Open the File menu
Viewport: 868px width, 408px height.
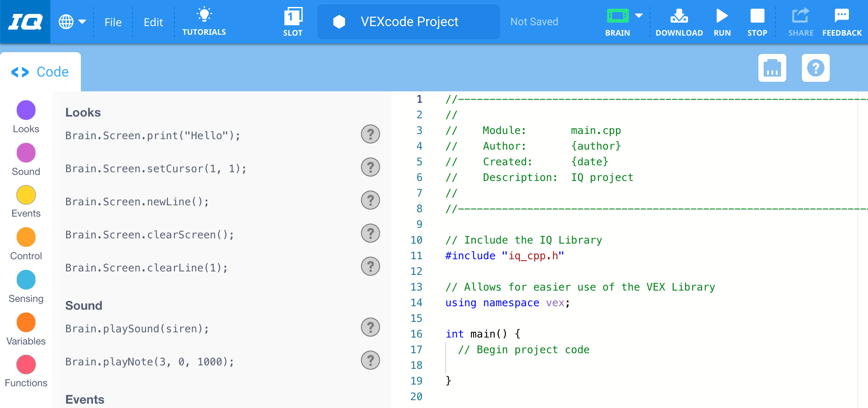coord(113,22)
